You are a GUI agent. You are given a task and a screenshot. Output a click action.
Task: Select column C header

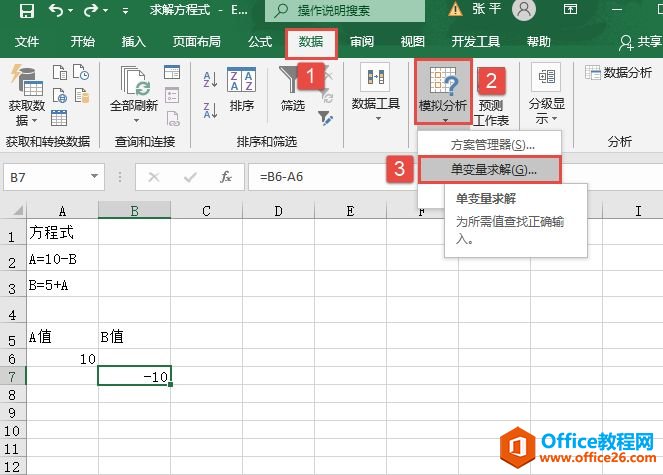206,210
